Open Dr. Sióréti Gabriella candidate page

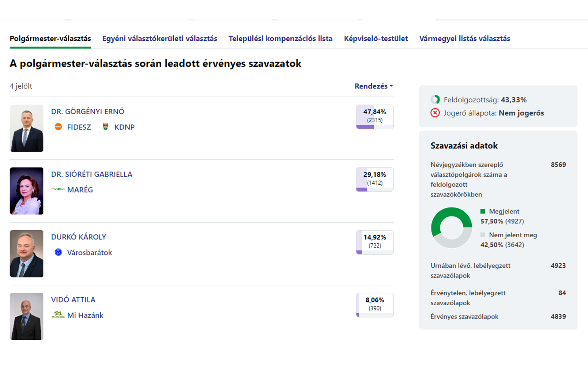(x=92, y=174)
